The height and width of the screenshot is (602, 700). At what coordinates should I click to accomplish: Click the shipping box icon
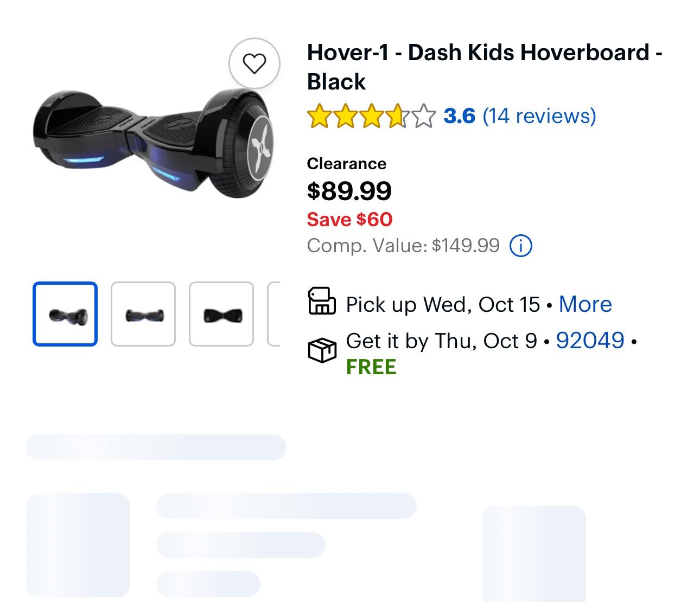point(322,350)
